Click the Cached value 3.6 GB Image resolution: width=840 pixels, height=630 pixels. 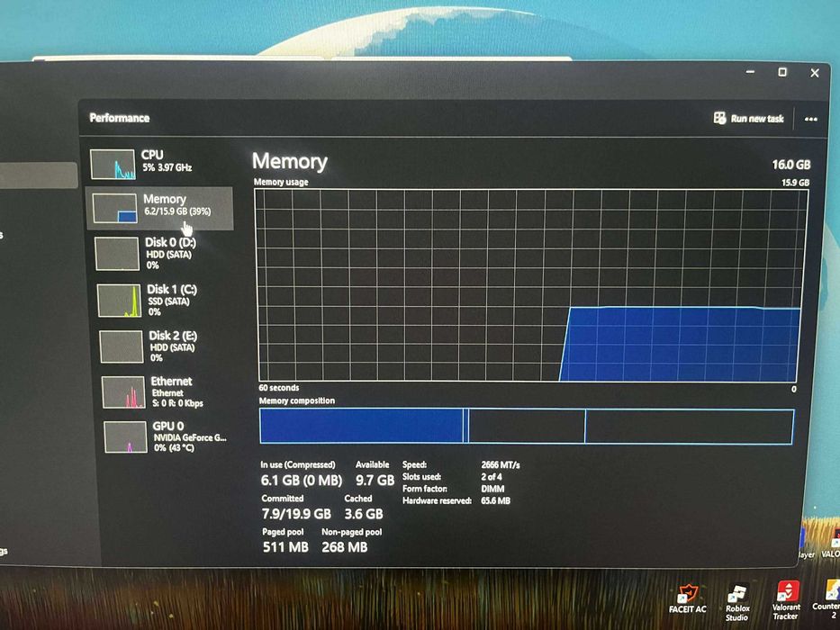click(364, 514)
